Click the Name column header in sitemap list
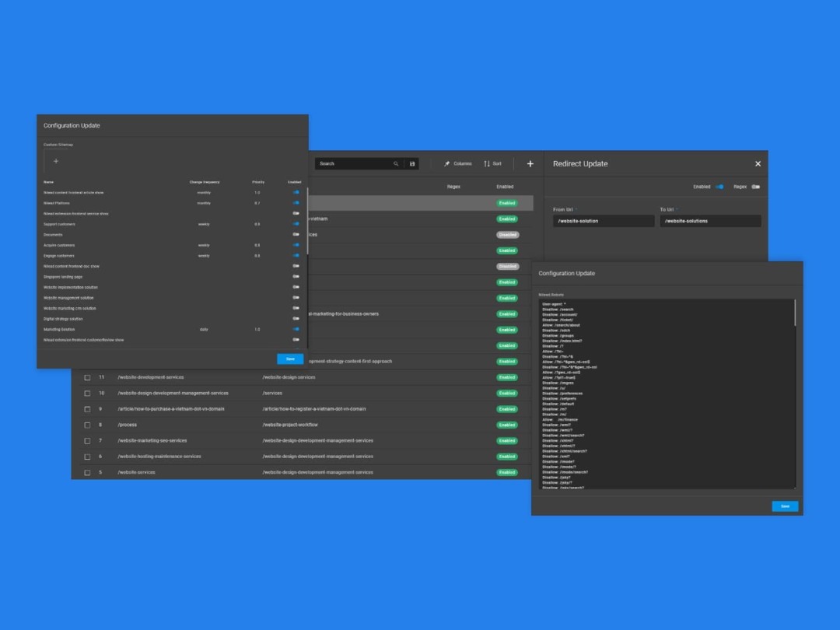Image resolution: width=840 pixels, height=630 pixels. (x=48, y=182)
